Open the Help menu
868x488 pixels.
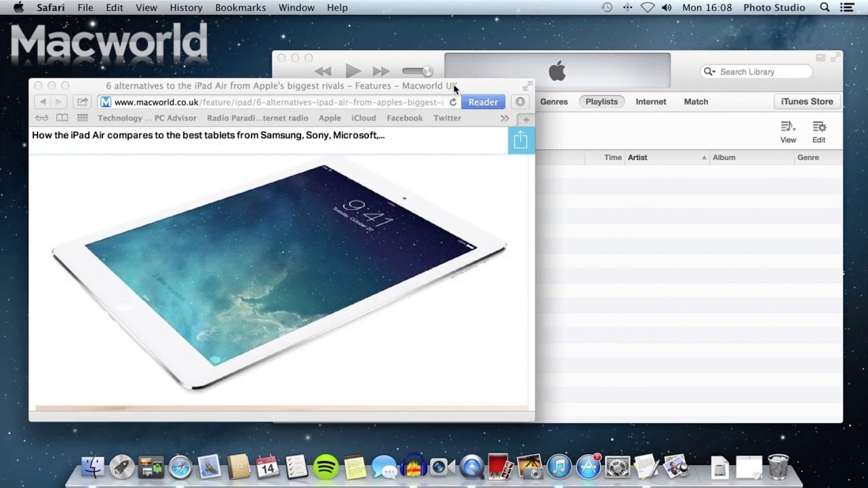(x=337, y=7)
